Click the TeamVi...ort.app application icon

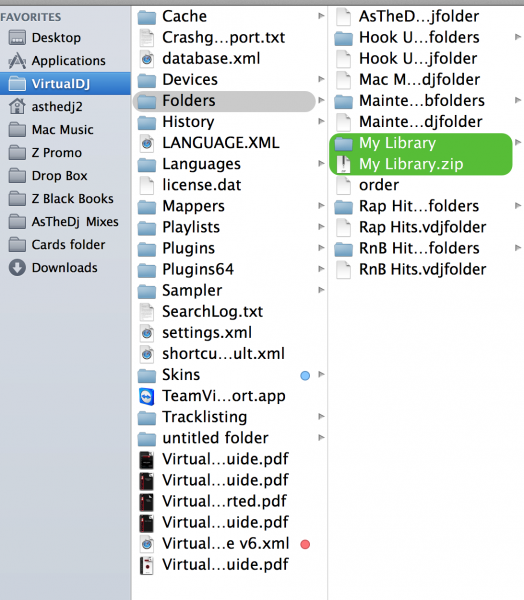point(147,396)
